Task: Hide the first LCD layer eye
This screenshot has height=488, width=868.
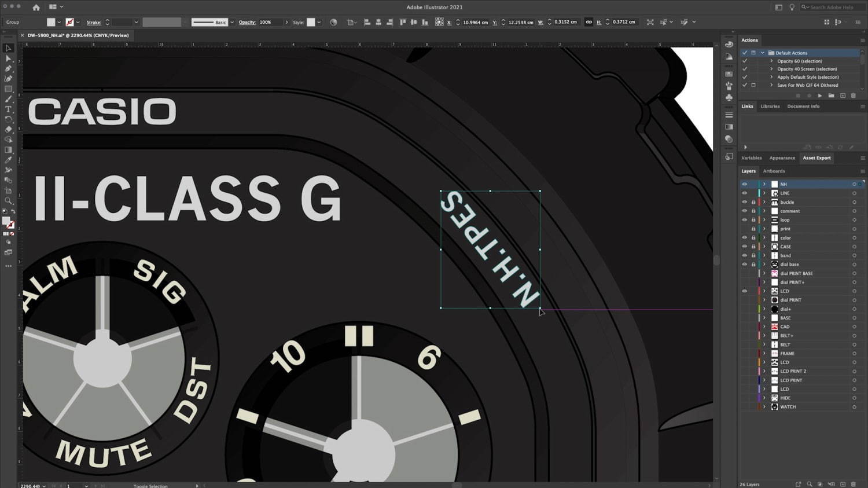Action: tap(745, 291)
